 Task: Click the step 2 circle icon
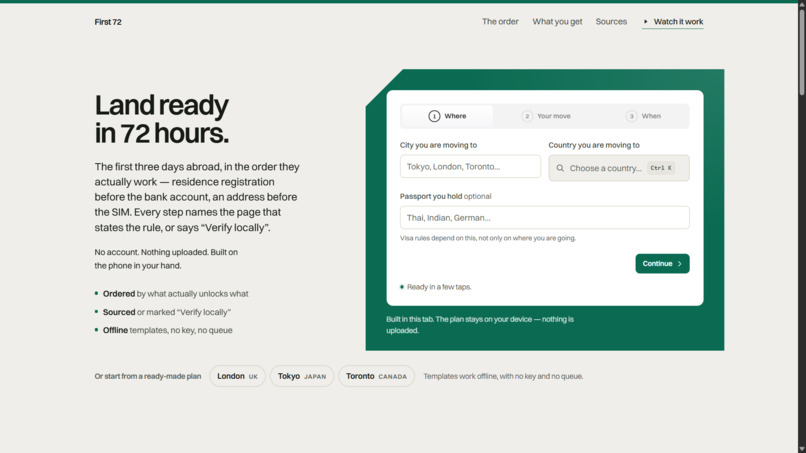pos(527,116)
